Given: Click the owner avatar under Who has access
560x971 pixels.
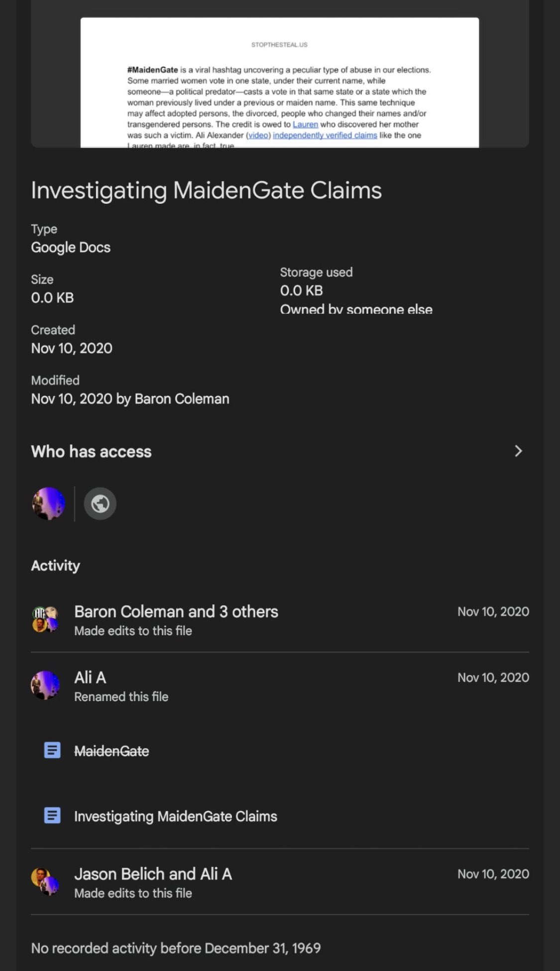Looking at the screenshot, I should pyautogui.click(x=49, y=504).
